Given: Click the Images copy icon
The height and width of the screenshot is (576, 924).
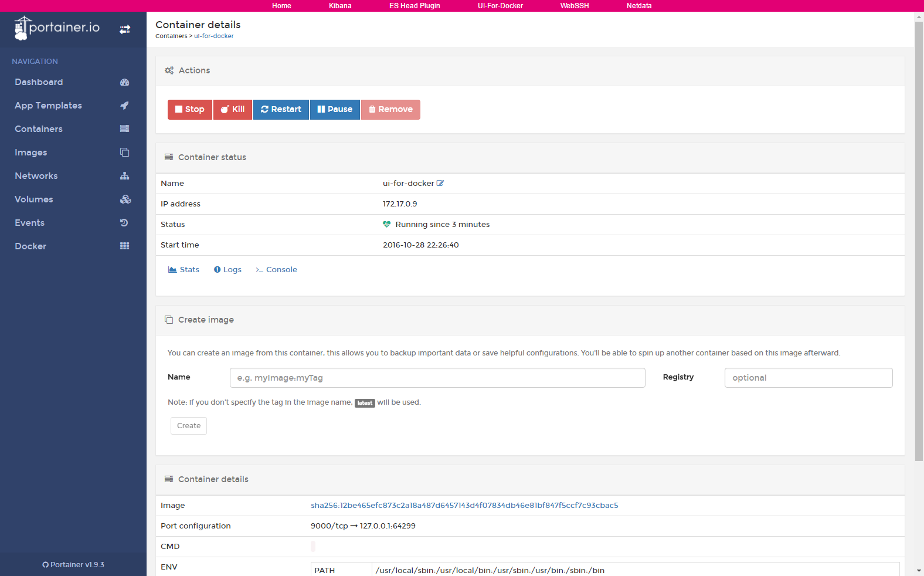Looking at the screenshot, I should [124, 153].
